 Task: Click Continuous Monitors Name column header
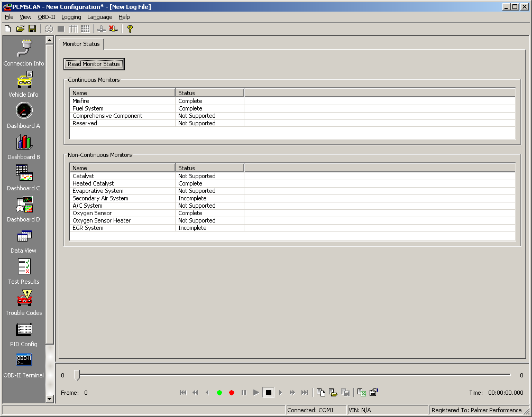coord(123,93)
